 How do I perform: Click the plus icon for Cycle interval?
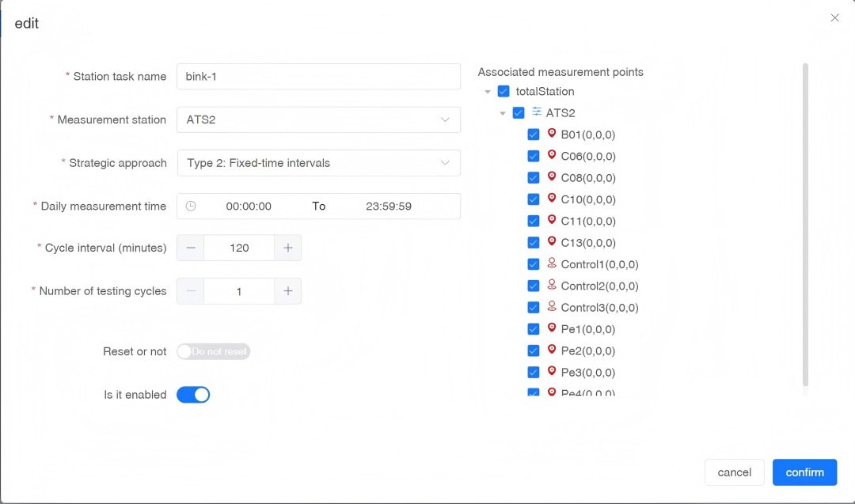tap(287, 248)
